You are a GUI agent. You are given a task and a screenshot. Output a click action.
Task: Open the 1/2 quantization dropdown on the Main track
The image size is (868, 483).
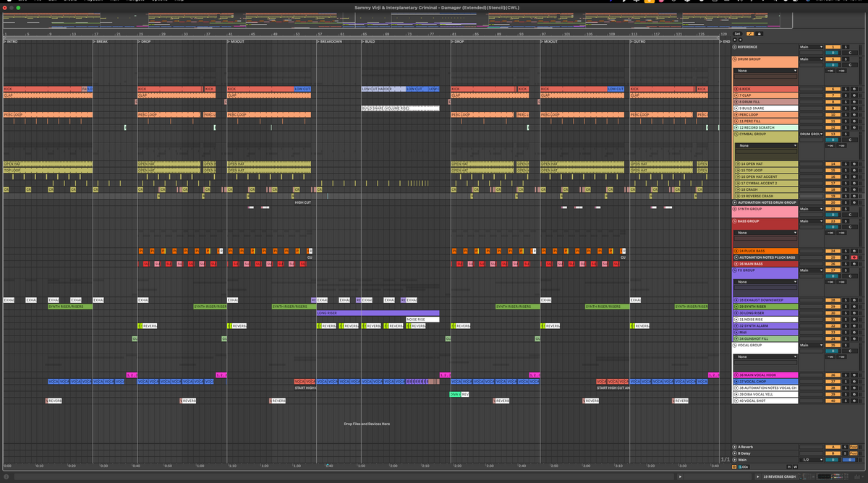pos(811,459)
